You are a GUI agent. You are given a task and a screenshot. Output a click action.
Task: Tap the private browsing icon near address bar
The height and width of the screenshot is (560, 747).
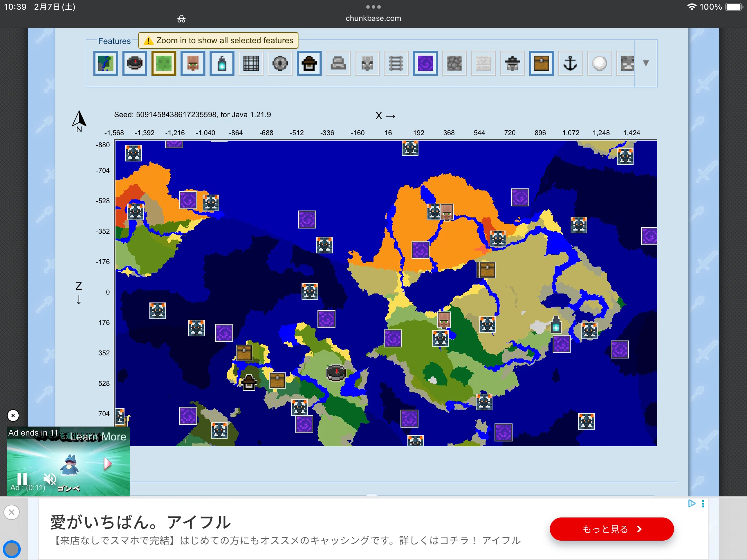pyautogui.click(x=182, y=19)
